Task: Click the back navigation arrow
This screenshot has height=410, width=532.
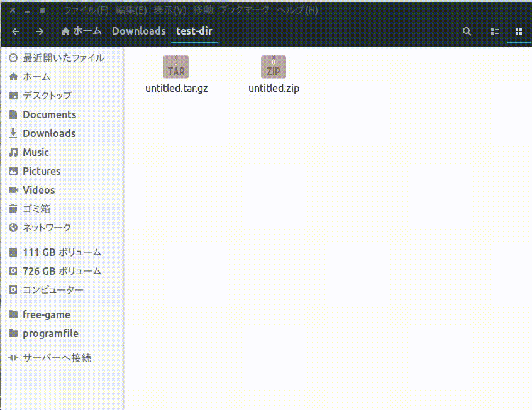Action: (15, 31)
